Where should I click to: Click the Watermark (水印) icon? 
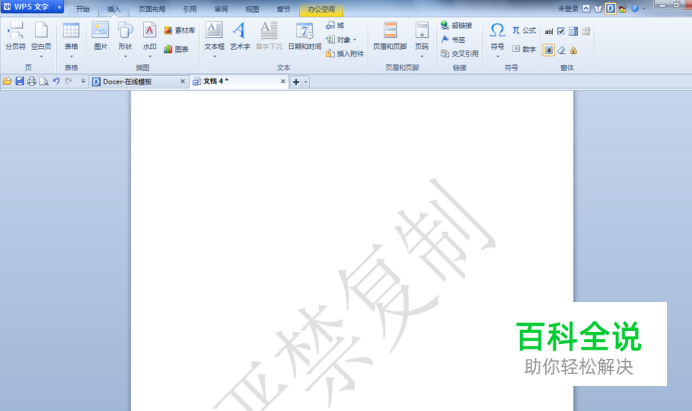point(150,31)
